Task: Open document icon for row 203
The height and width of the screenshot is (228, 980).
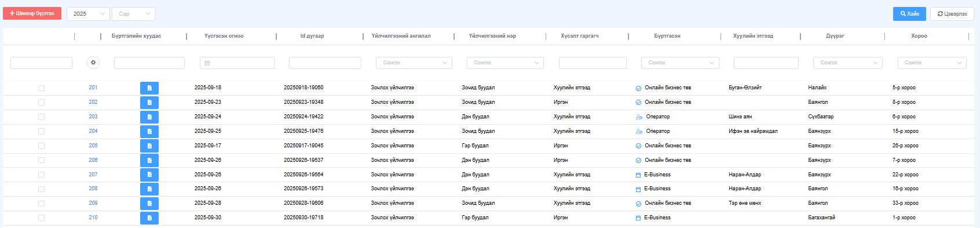Action: coord(149,117)
